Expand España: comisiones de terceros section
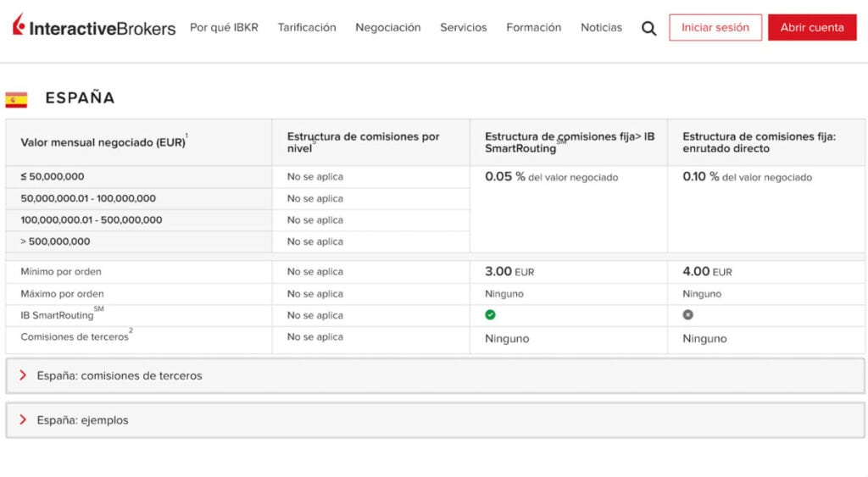Image resolution: width=868 pixels, height=477 pixels. coord(435,375)
